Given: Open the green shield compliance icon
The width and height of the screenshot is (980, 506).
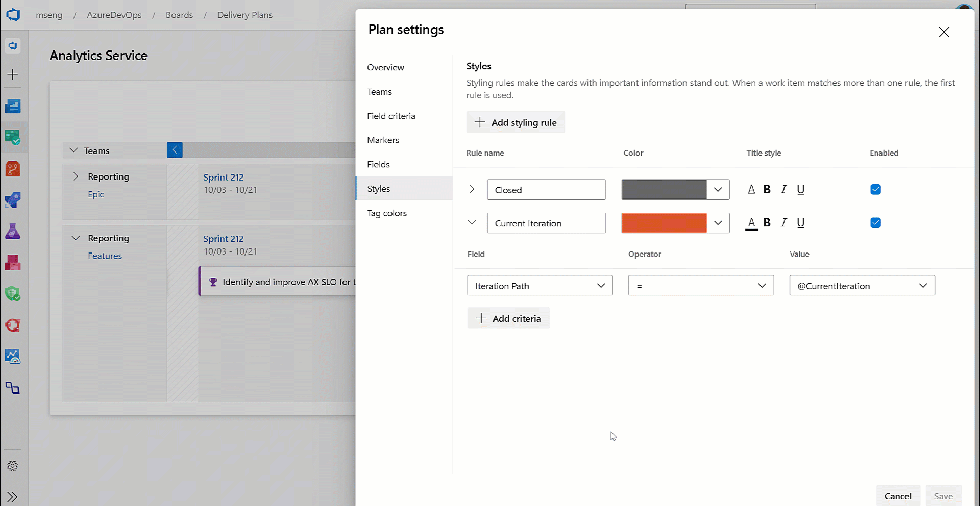Looking at the screenshot, I should tap(13, 294).
